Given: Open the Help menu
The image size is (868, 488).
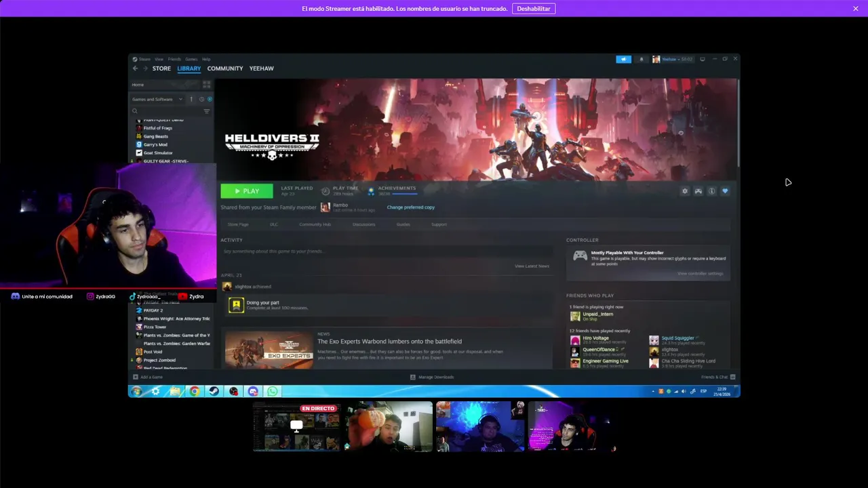Looking at the screenshot, I should click(206, 59).
